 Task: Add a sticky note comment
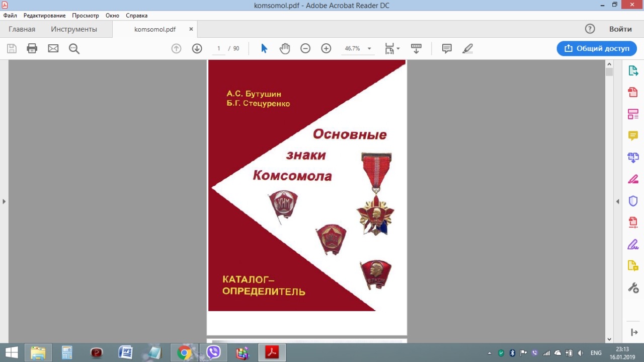447,48
